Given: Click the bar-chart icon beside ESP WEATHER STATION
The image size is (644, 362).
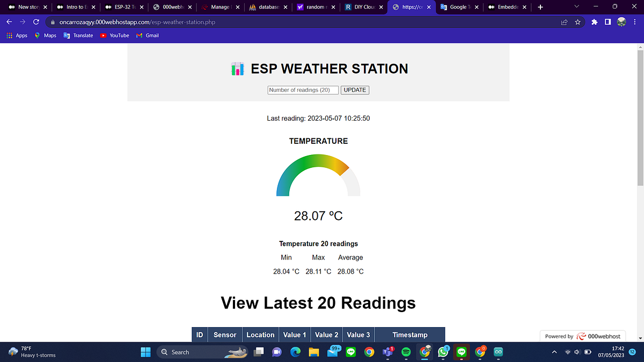Looking at the screenshot, I should point(238,69).
